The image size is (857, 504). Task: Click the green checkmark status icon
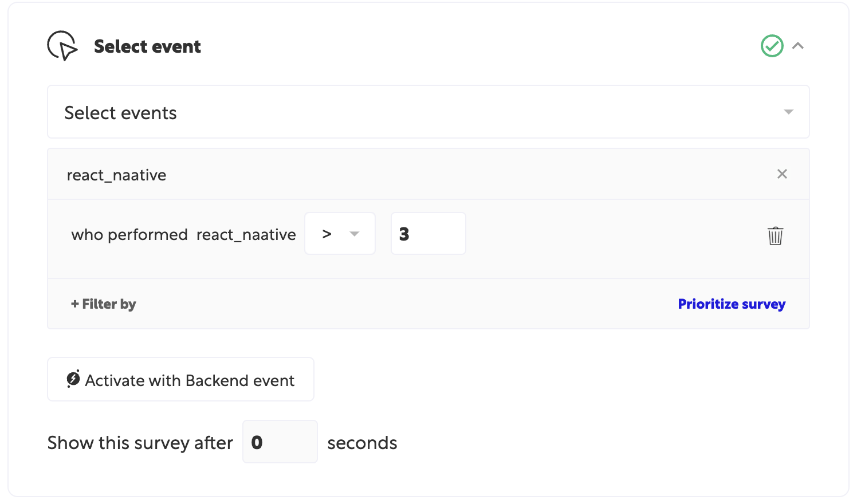pyautogui.click(x=772, y=46)
